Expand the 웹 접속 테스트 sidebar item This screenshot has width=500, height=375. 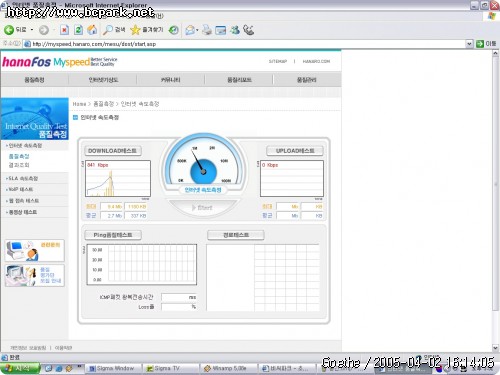coord(23,201)
